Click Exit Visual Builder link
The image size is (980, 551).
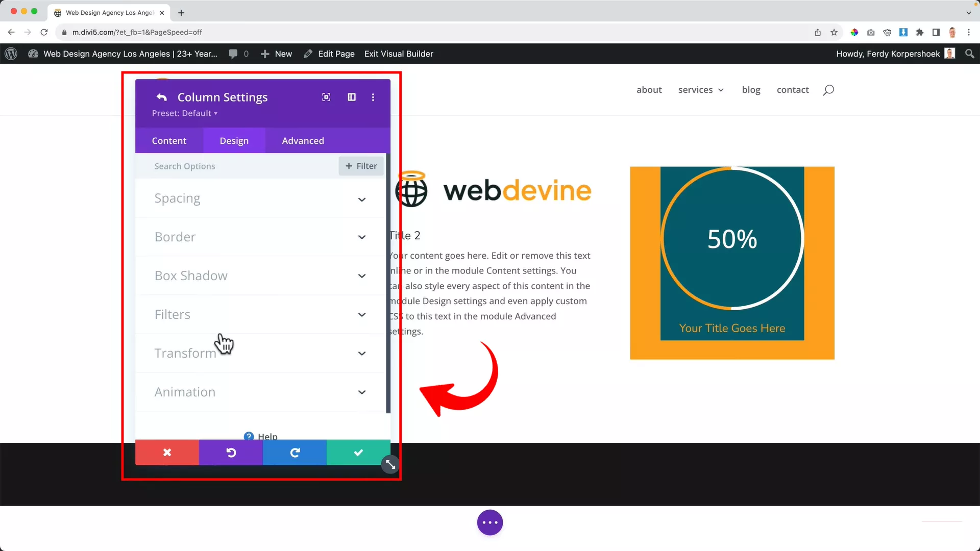pos(399,54)
